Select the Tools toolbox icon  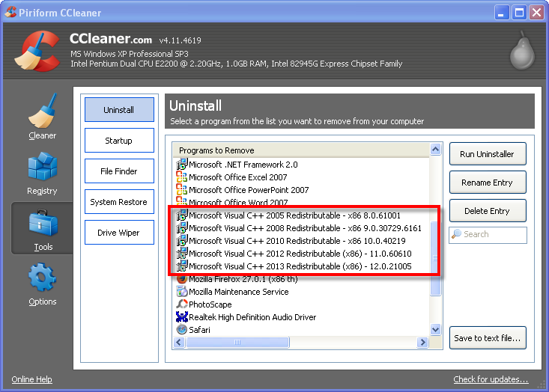(43, 223)
